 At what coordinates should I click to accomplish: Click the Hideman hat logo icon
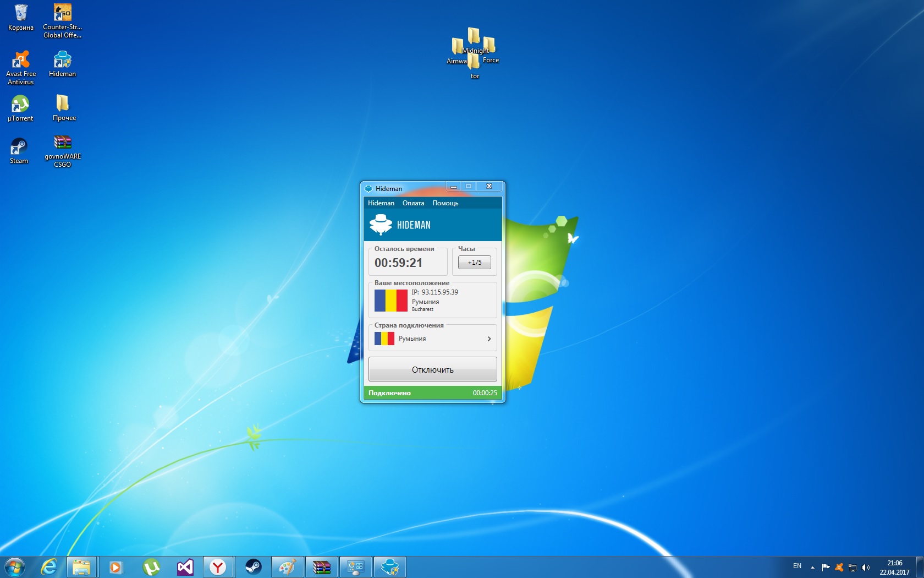pos(381,225)
